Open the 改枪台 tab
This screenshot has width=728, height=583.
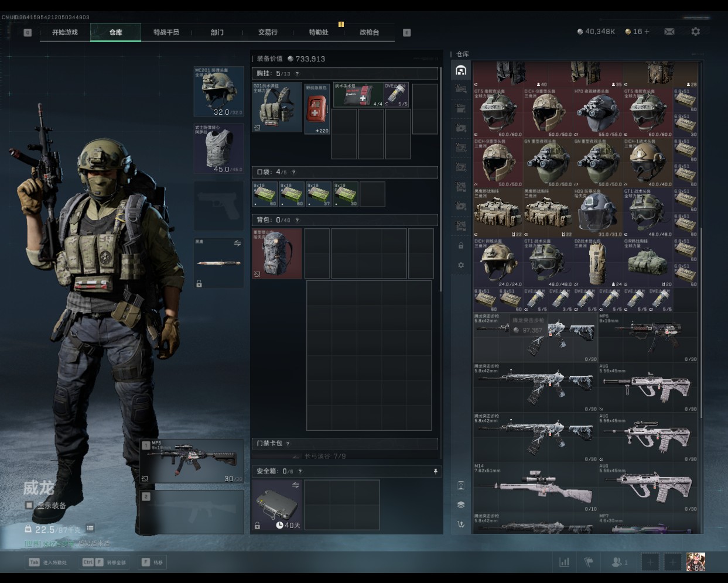[x=369, y=32]
